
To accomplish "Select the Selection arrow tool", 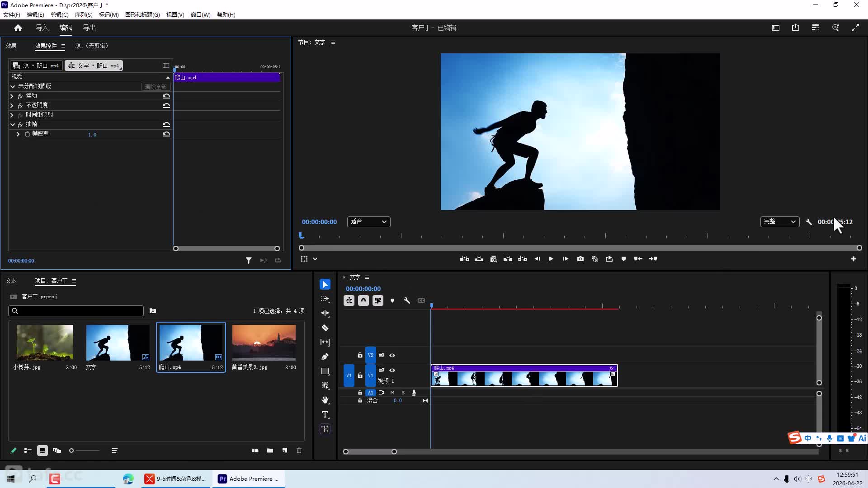I will point(325,284).
